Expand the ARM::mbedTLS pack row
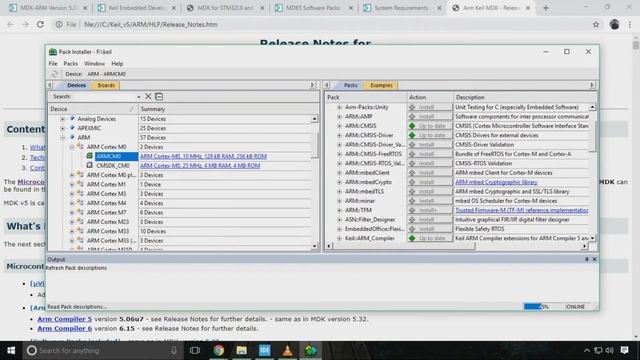This screenshot has height=360, width=640. [339, 191]
